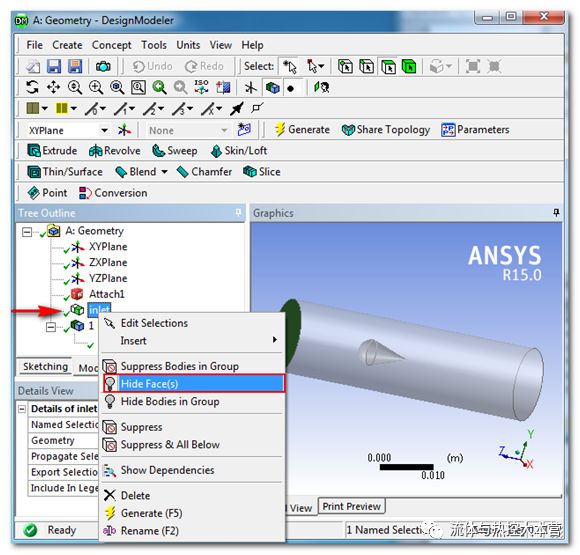Toggle display points icon

pyautogui.click(x=291, y=88)
